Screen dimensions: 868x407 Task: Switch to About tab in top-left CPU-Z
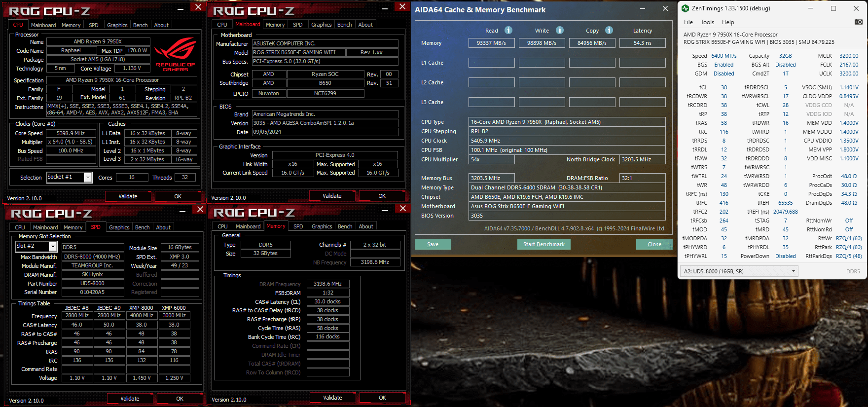click(161, 25)
